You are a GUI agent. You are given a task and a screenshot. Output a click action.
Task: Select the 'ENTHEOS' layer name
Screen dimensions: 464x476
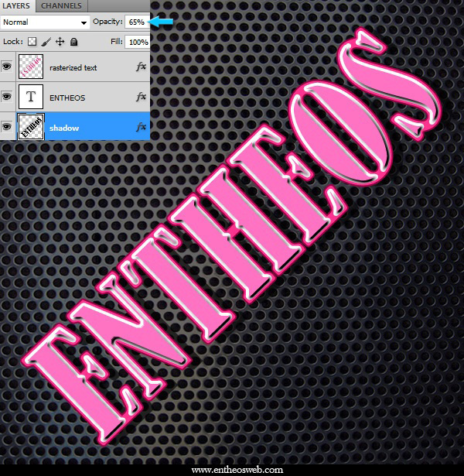(x=67, y=98)
